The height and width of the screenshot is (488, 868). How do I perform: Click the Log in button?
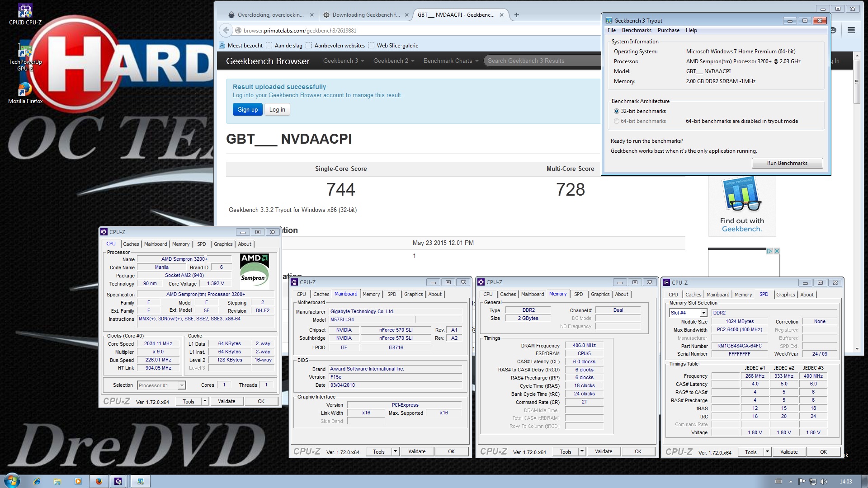click(x=277, y=109)
